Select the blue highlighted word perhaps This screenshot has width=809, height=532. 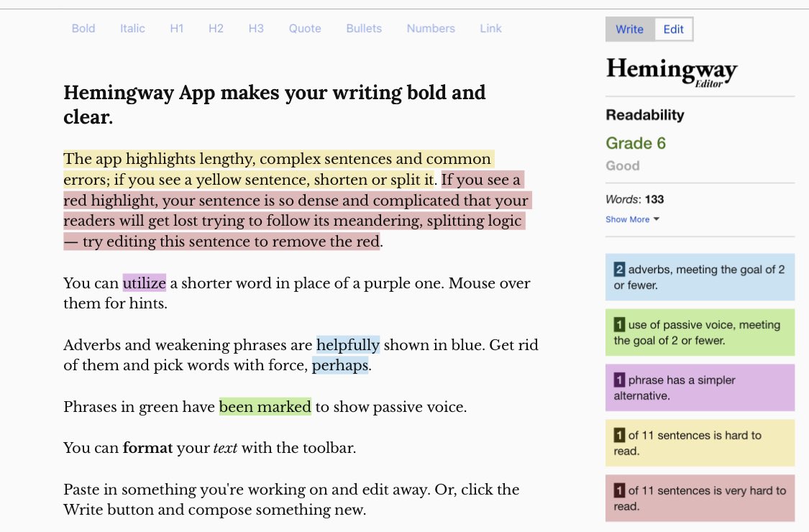340,364
